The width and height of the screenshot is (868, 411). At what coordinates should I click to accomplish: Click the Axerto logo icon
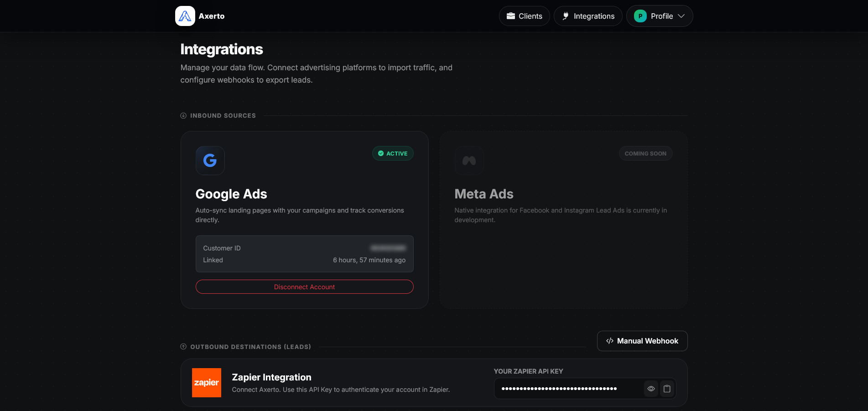click(185, 16)
